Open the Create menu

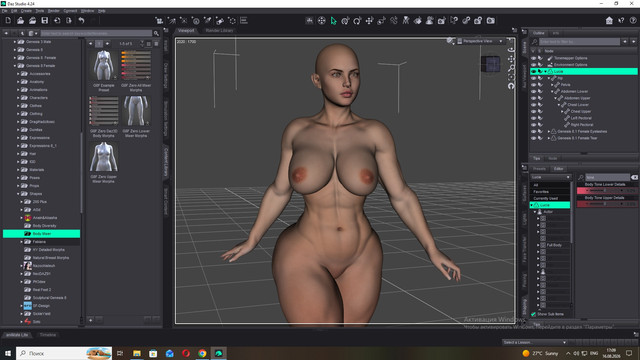26,11
